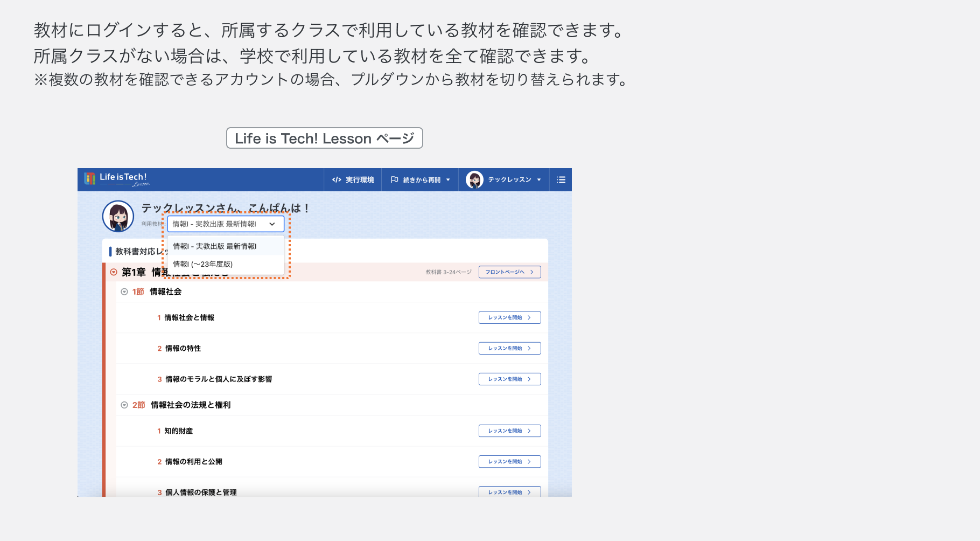The image size is (980, 541).
Task: Start the lesson for 情報の利用と公開
Action: click(x=509, y=461)
